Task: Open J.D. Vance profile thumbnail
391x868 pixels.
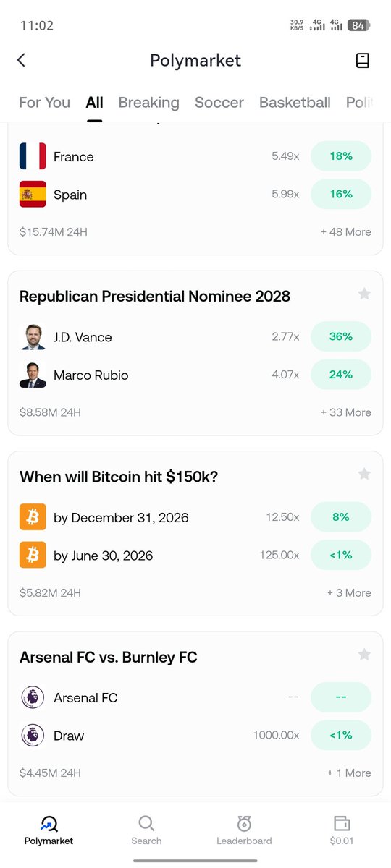Action: click(33, 337)
